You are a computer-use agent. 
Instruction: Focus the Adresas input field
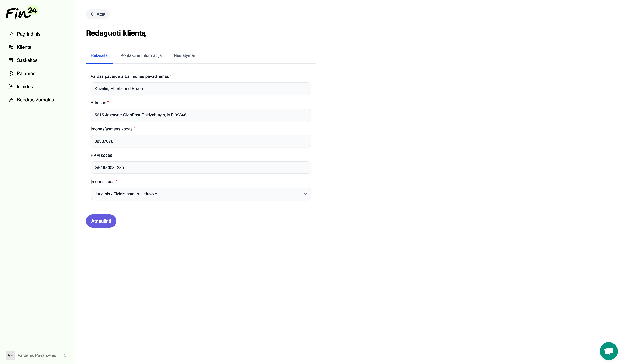pos(200,115)
